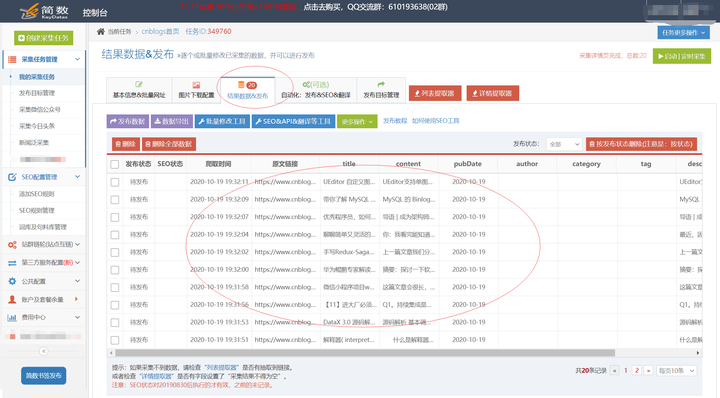This screenshot has height=398, width=720.
Task: Click the horizontal table scrollbar
Action: coord(365,353)
